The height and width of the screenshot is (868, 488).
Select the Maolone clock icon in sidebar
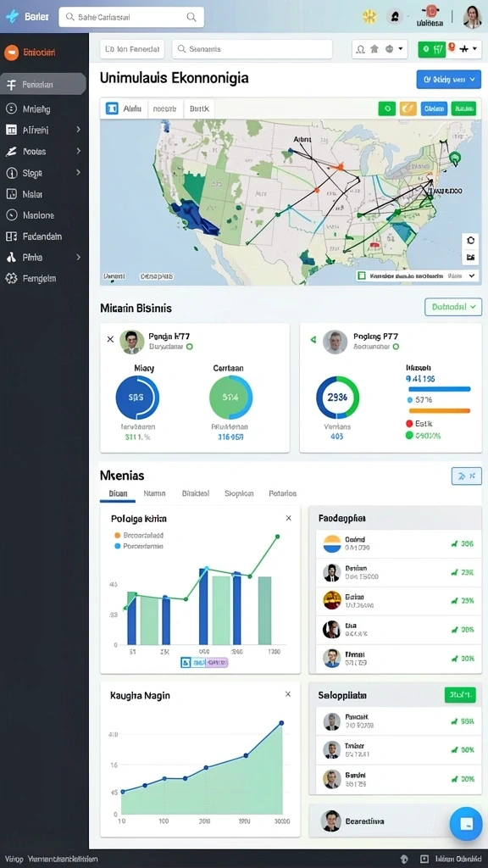pos(11,215)
